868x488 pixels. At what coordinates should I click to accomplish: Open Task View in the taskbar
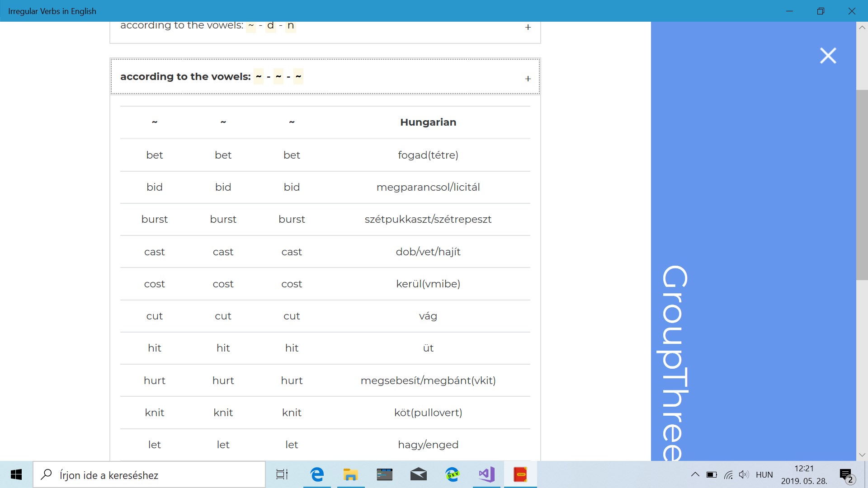click(x=282, y=474)
